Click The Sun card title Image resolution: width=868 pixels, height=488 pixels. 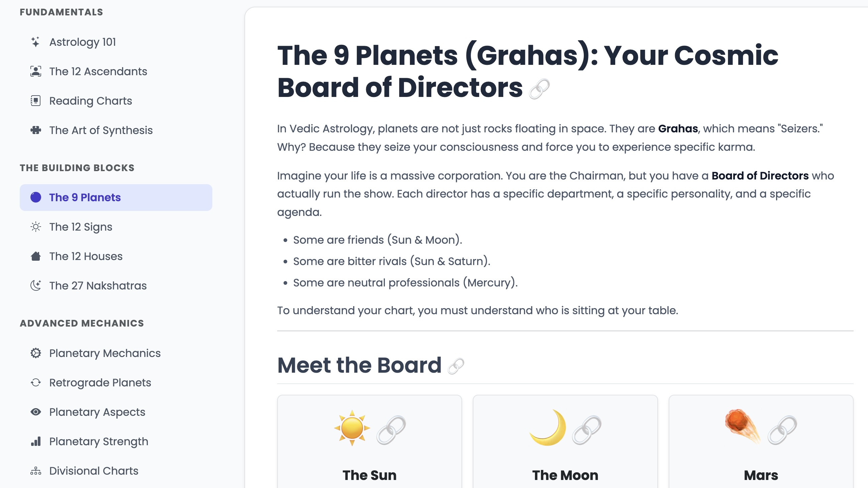click(x=369, y=475)
